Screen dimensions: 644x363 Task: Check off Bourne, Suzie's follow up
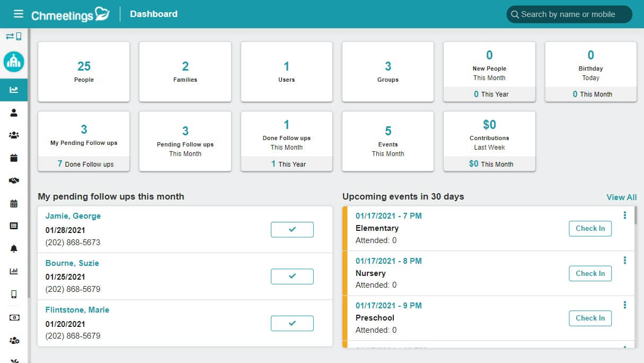point(292,276)
